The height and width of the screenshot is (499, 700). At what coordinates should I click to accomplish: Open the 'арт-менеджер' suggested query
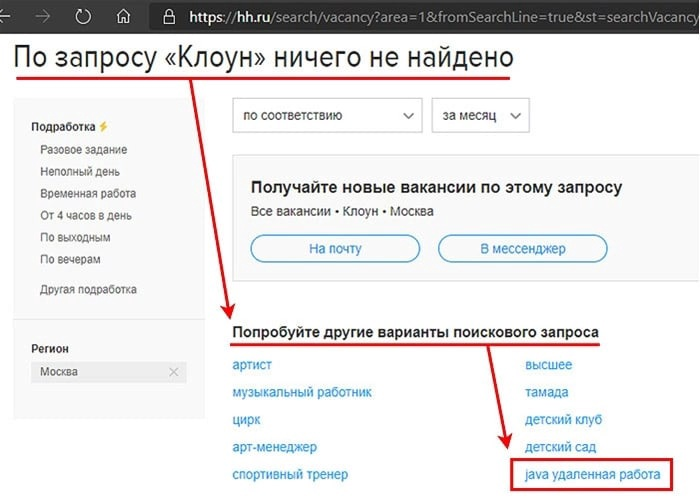click(275, 447)
